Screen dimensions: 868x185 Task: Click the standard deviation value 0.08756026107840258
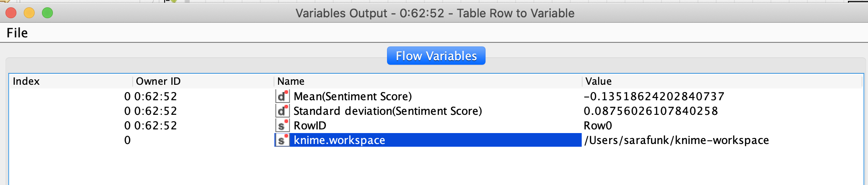[x=651, y=111]
